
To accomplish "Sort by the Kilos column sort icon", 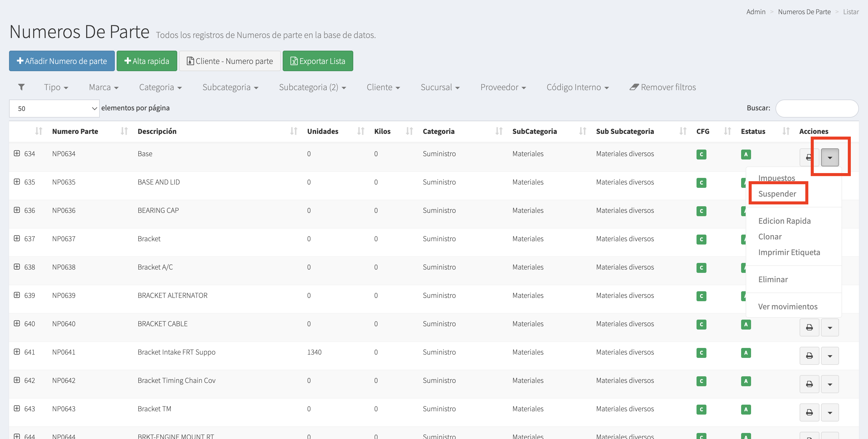I will [409, 131].
